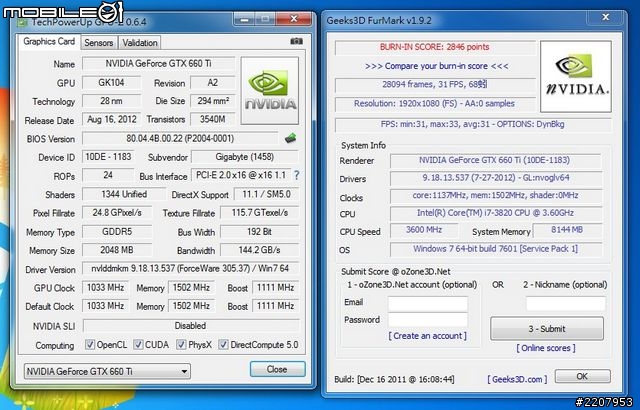Close the GPU-Z window
The height and width of the screenshot is (410, 640).
tap(293, 19)
